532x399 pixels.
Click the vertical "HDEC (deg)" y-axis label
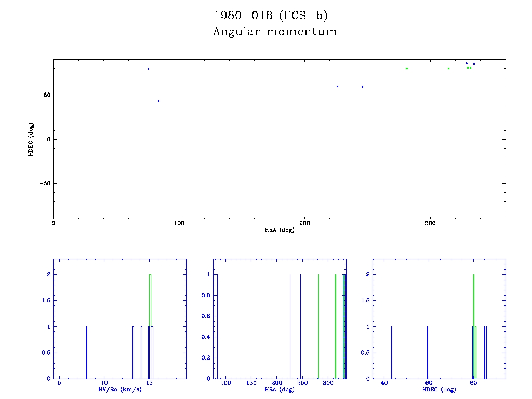coord(31,139)
